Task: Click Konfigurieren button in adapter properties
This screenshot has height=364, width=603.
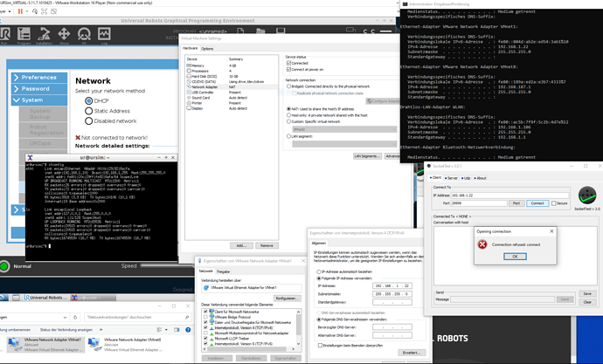Action: (x=287, y=299)
